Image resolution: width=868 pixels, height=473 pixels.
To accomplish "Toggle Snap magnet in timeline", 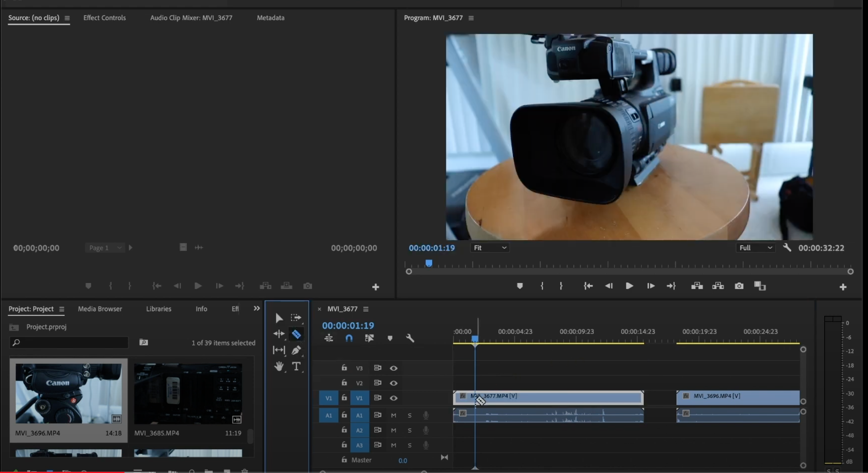I will tap(349, 338).
